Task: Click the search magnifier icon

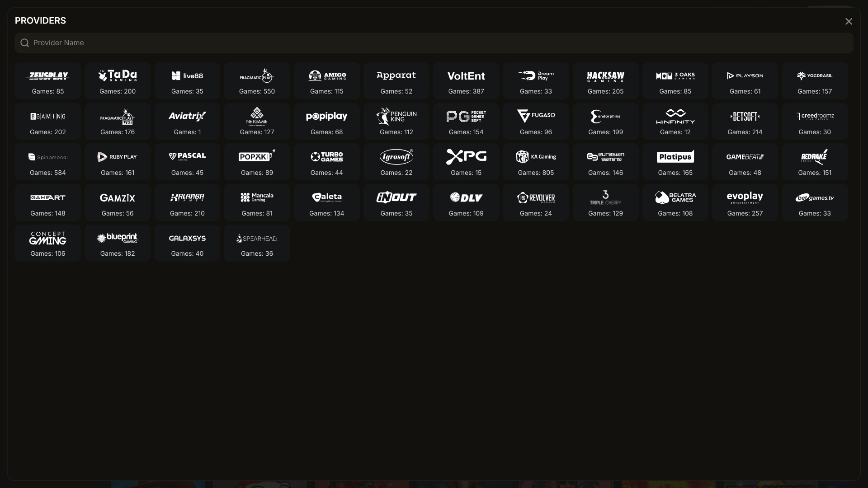Action: pyautogui.click(x=25, y=43)
